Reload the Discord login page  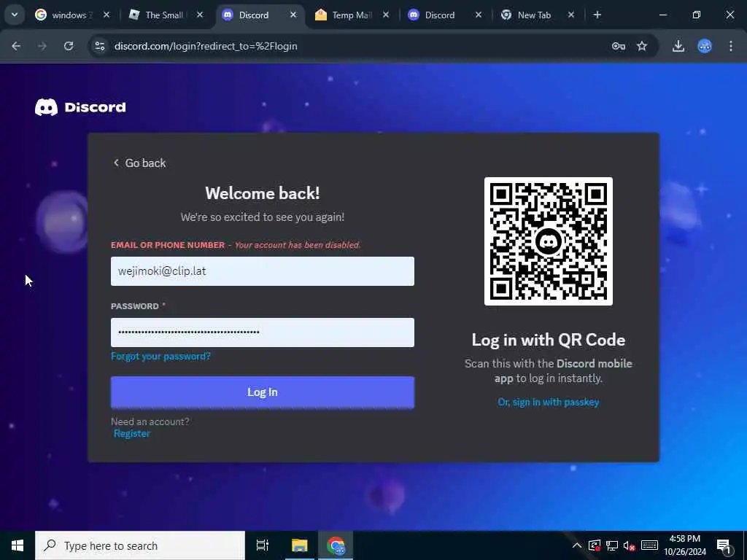pos(69,46)
